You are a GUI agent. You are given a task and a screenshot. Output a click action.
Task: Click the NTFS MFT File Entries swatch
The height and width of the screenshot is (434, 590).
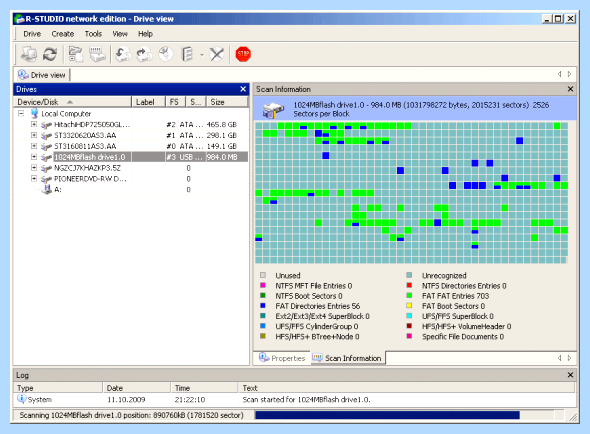263,285
